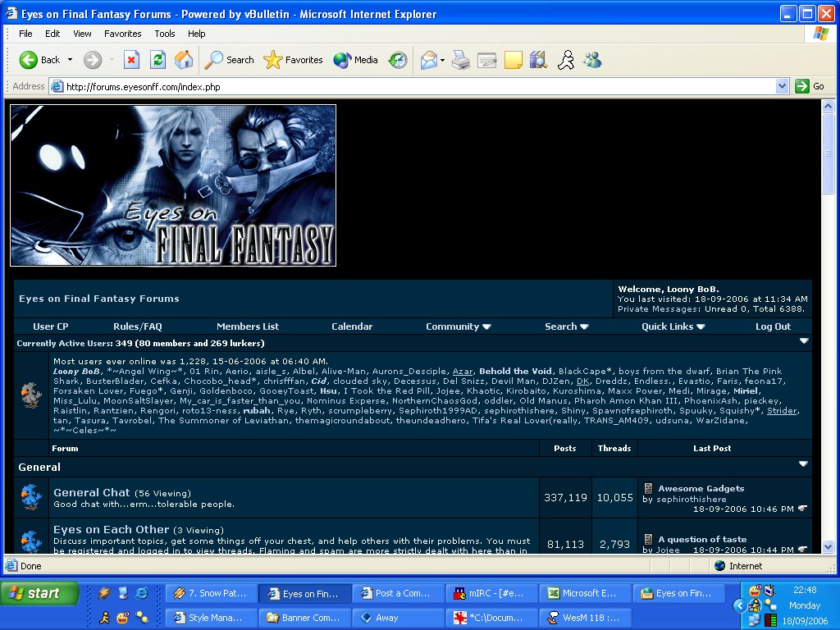Click Eyes on Each Other chocobo icon
This screenshot has width=840, height=630.
pyautogui.click(x=31, y=541)
